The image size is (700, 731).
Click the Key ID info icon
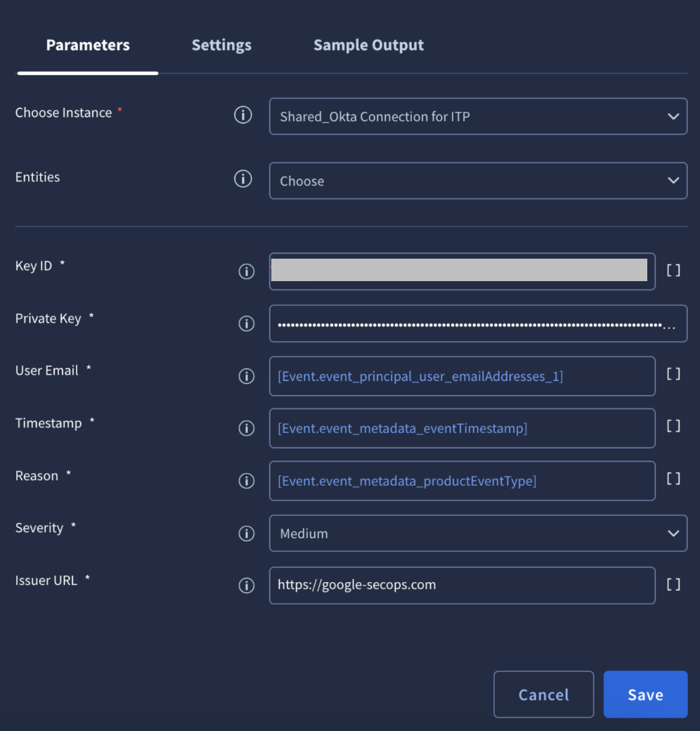coord(246,271)
